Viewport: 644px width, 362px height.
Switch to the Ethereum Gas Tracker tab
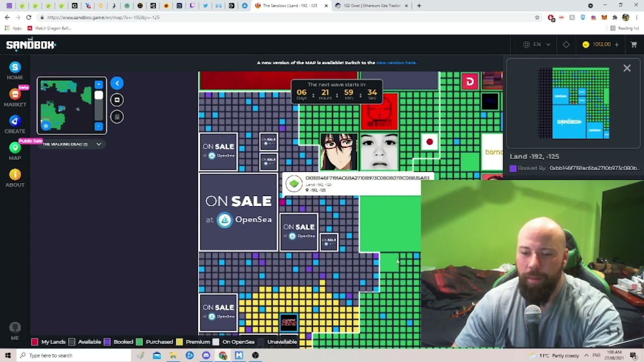pyautogui.click(x=371, y=6)
